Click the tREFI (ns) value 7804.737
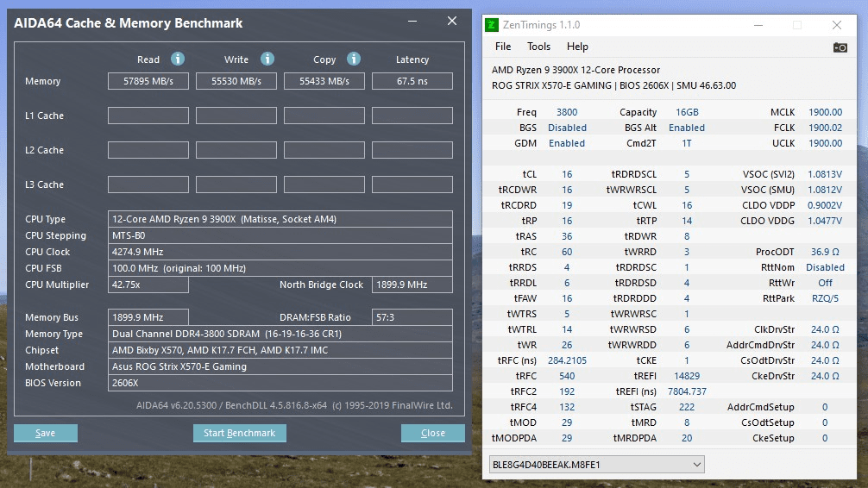This screenshot has width=868, height=488. 687,391
